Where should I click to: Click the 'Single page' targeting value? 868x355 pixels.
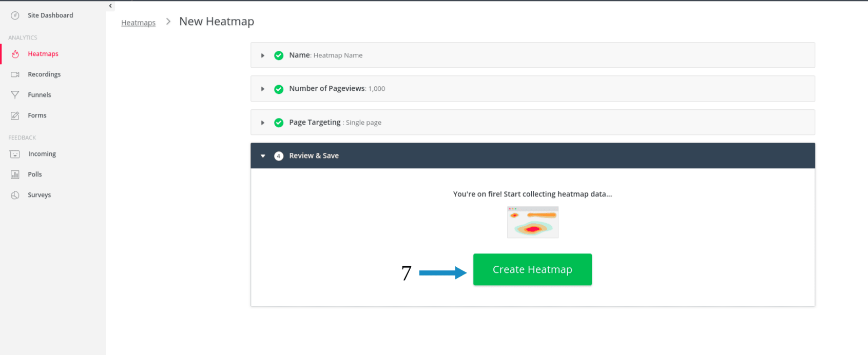point(363,123)
